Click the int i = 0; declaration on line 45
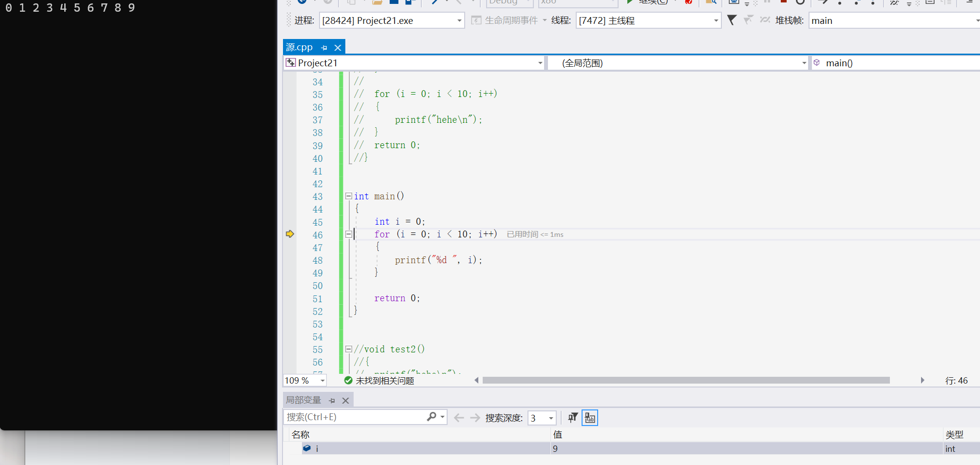 (x=399, y=221)
